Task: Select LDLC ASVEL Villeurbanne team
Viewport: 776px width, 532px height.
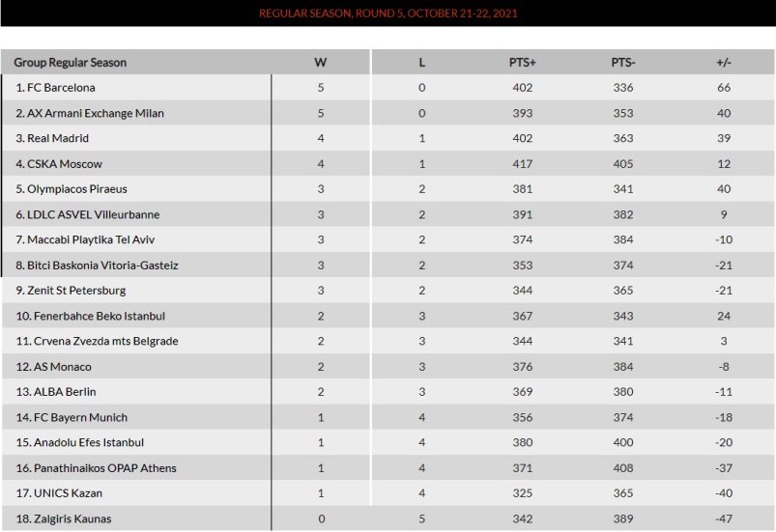Action: (x=93, y=214)
